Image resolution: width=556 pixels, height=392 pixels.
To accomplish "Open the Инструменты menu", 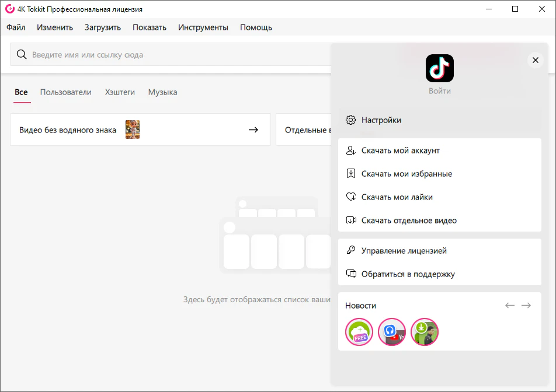I will point(203,27).
